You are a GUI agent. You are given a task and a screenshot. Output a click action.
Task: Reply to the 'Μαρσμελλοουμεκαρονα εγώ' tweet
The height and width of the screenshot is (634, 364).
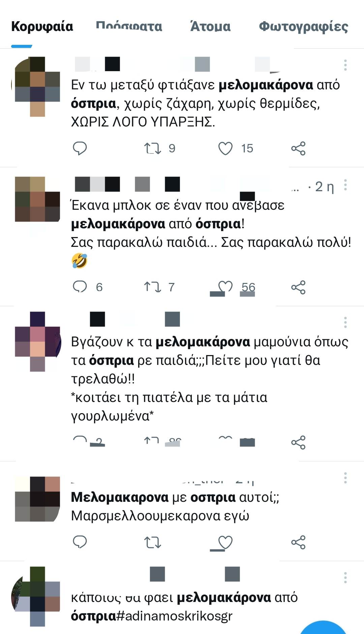[x=80, y=542]
